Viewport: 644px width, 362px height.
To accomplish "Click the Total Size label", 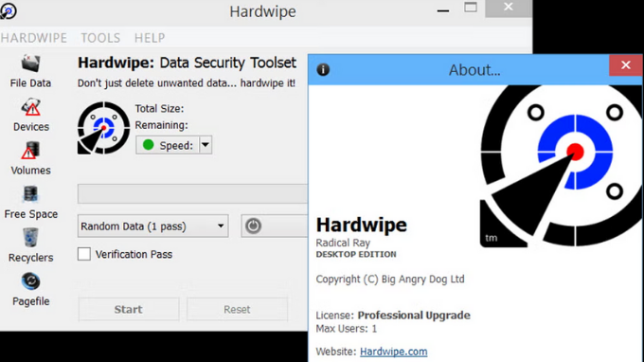I will 159,108.
